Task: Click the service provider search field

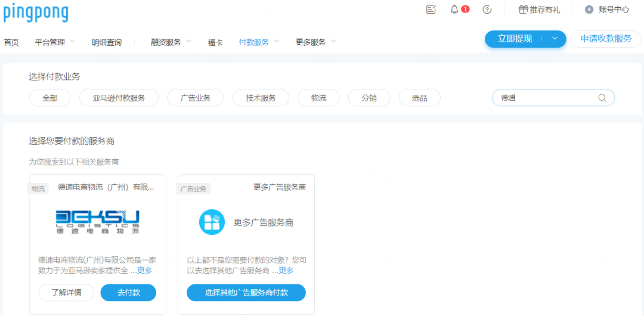Action: (x=546, y=98)
